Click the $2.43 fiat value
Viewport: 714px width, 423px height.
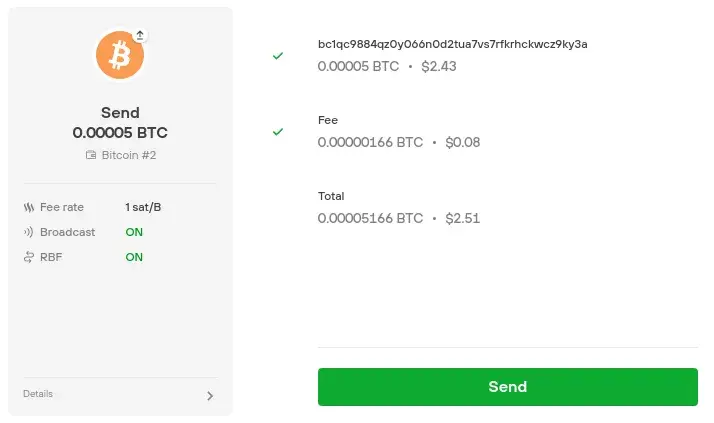[x=439, y=66]
